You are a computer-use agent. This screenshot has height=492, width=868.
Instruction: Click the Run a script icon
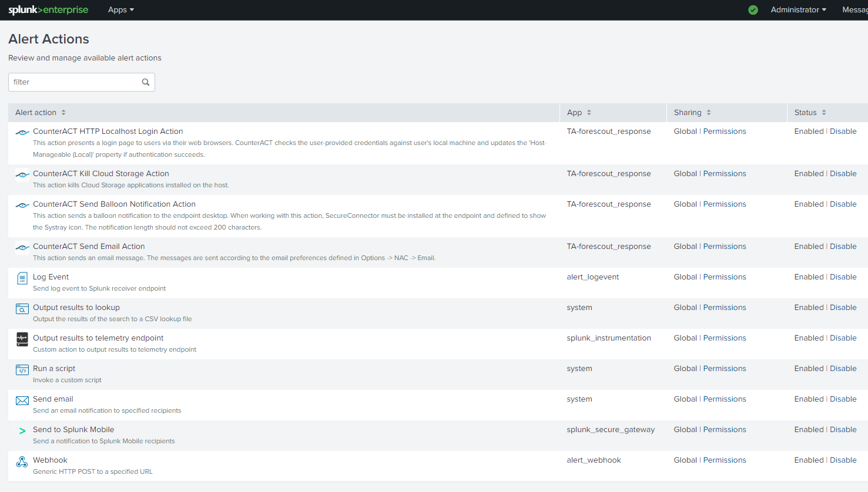tap(22, 370)
